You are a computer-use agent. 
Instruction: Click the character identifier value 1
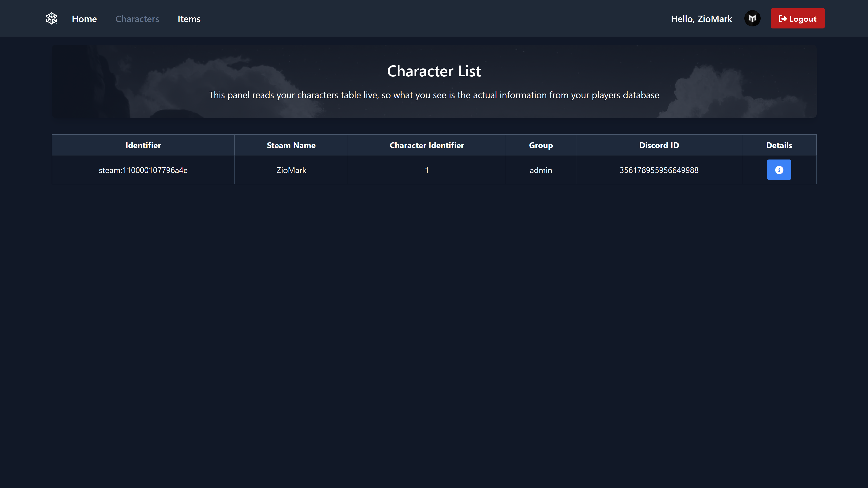coord(427,170)
